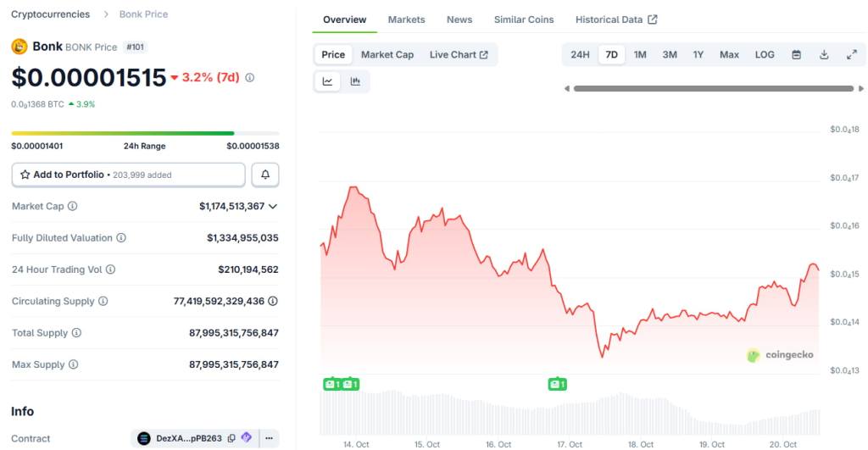Go to the Similar Coins tab

[x=524, y=19]
